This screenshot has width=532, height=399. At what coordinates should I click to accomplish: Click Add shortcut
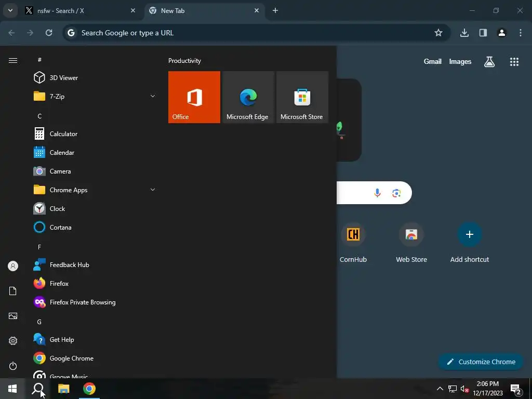click(470, 243)
